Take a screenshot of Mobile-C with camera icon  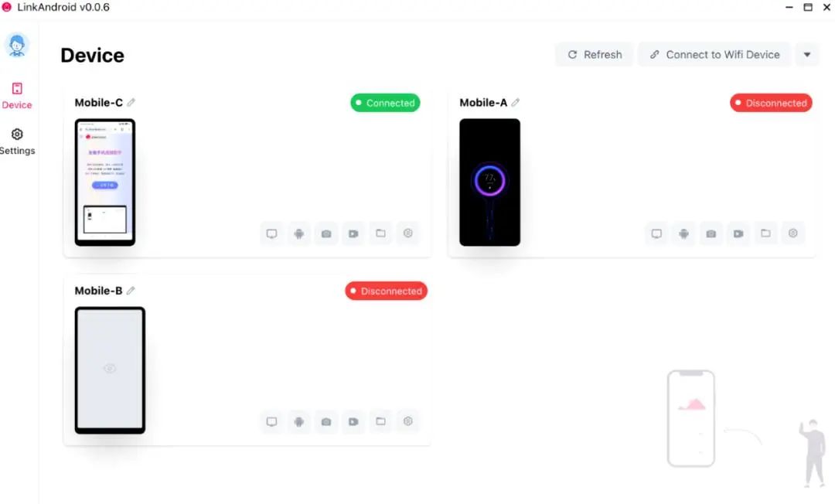click(326, 233)
